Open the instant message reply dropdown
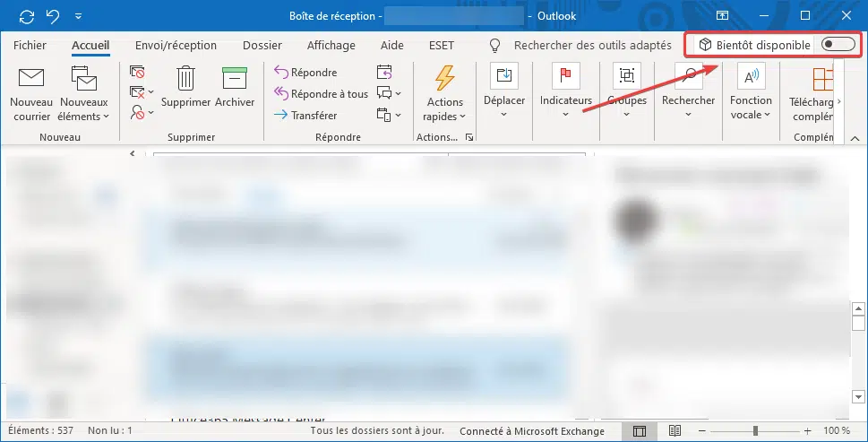Viewport: 868px width, 442px height. click(x=389, y=93)
